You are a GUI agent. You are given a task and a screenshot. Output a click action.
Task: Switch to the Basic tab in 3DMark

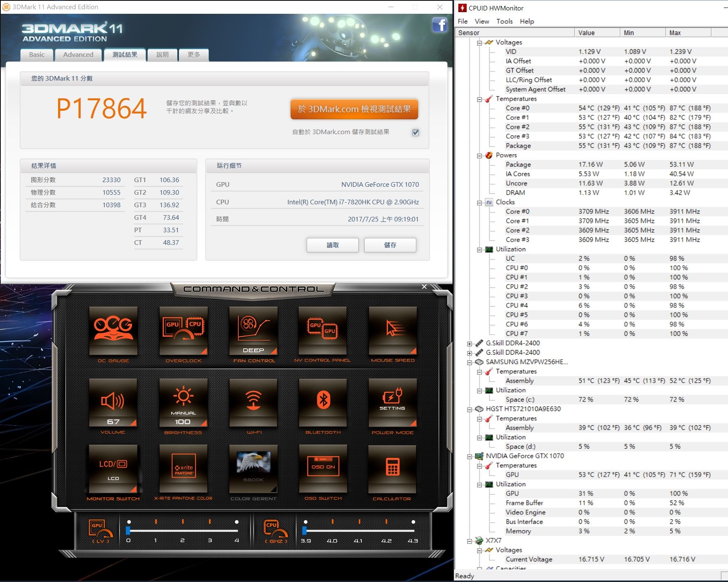[x=37, y=55]
